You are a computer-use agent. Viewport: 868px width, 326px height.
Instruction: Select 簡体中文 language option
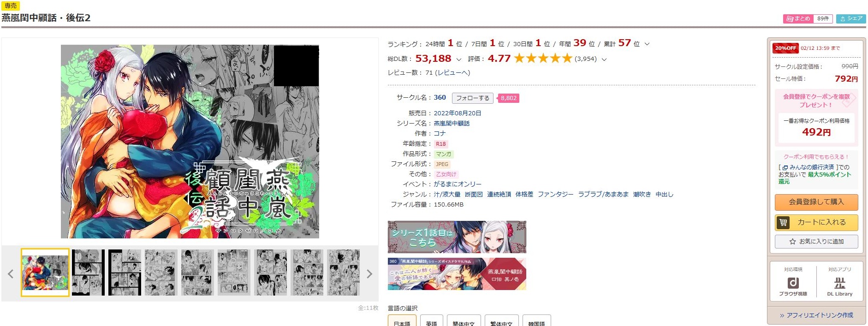point(464,322)
